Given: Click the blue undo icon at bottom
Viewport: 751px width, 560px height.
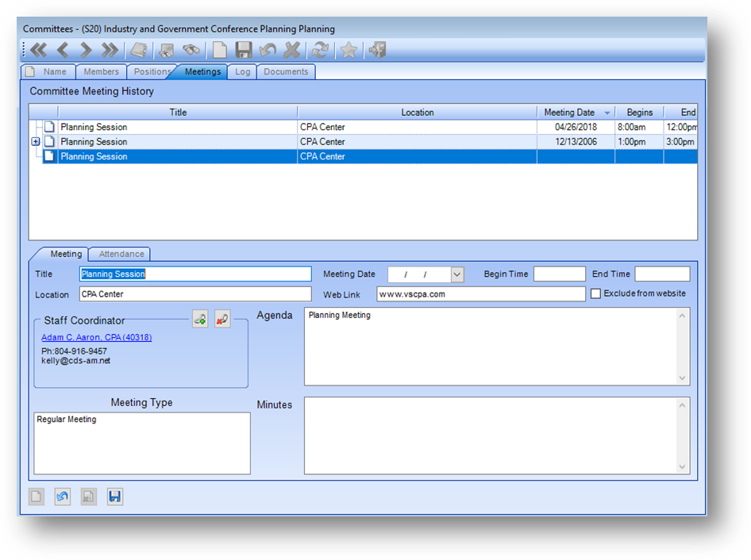Looking at the screenshot, I should coord(62,497).
